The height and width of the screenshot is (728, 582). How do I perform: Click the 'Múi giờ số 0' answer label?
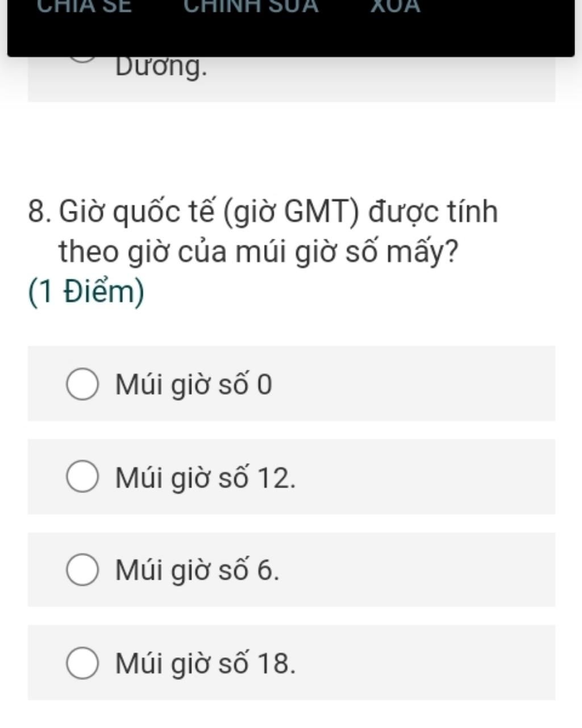click(194, 384)
